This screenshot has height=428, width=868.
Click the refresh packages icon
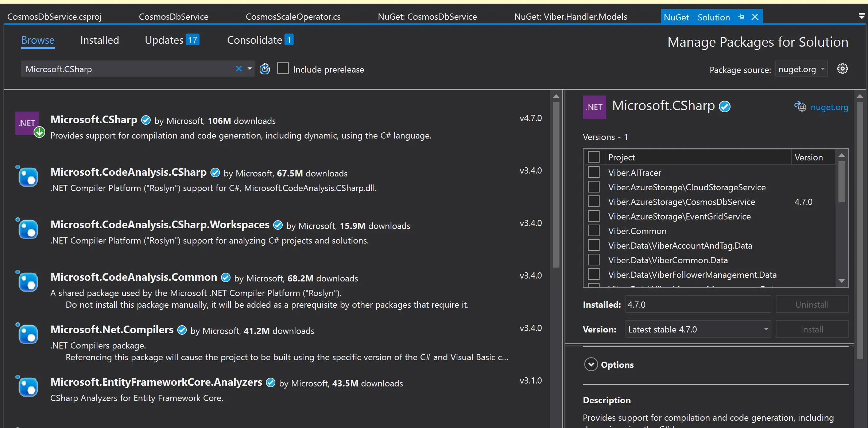[265, 69]
